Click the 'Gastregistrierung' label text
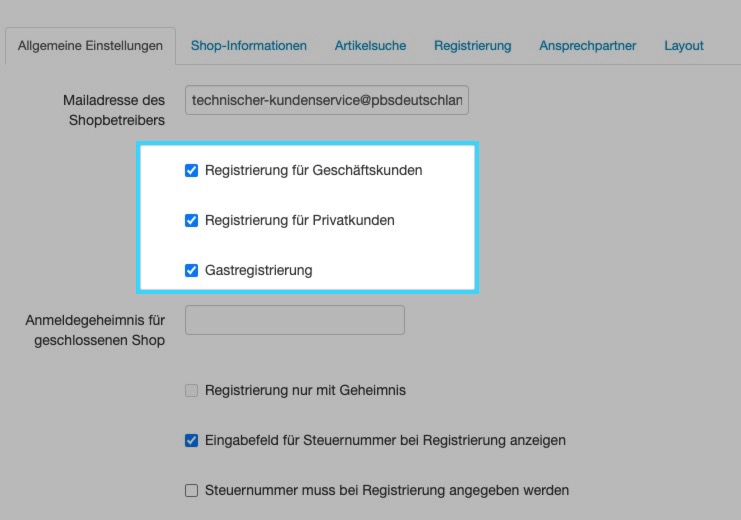This screenshot has width=741, height=520. point(258,270)
